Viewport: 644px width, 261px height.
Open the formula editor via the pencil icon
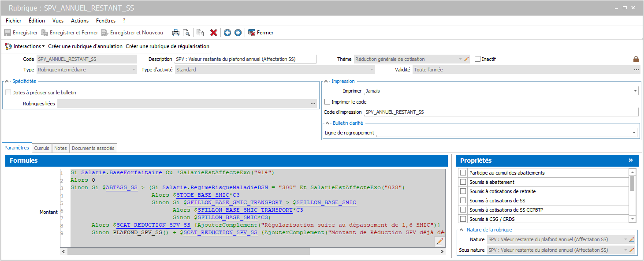click(439, 241)
